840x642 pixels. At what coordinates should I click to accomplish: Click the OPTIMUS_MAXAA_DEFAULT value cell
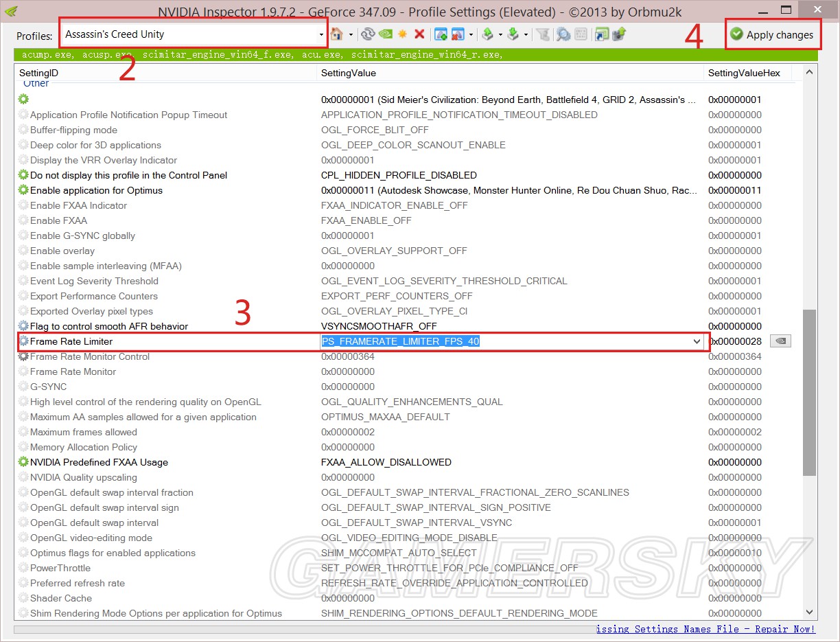[x=386, y=417]
